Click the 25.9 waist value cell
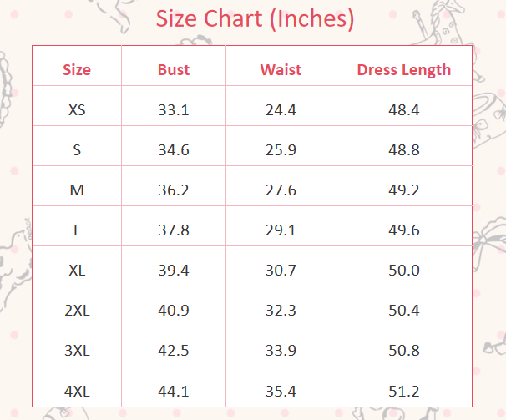This screenshot has height=420, width=506. click(x=281, y=150)
